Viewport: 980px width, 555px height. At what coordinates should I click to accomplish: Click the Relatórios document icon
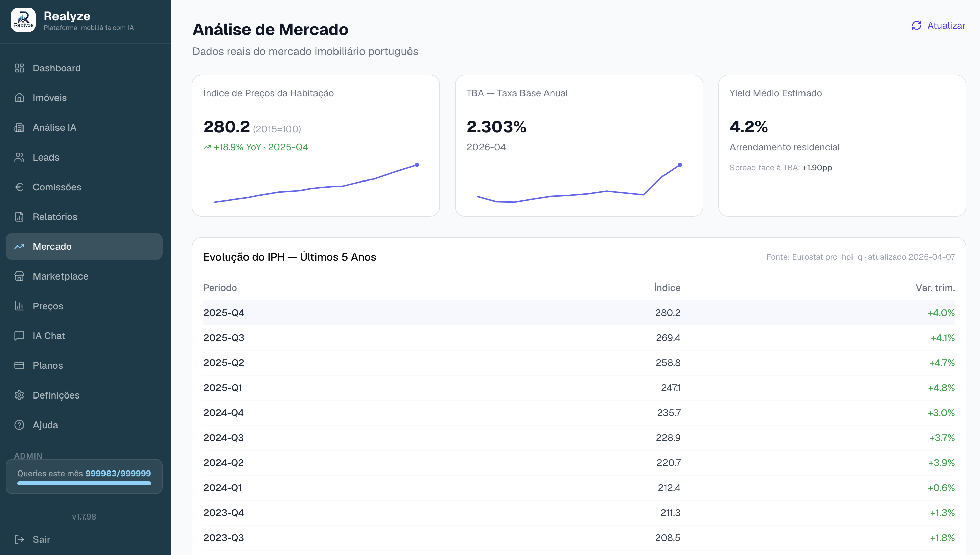click(19, 217)
